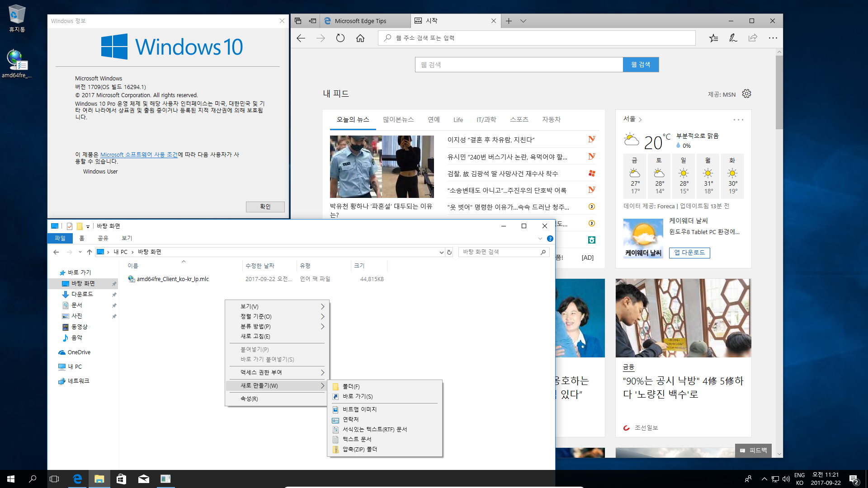
Task: Create new 텍스트 문서 from submenu
Action: coord(385,439)
